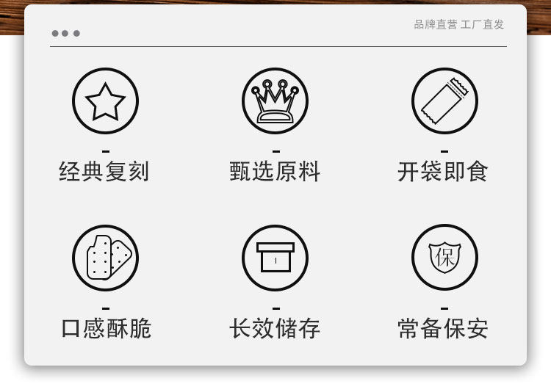551x392 pixels.
Task: Select the 长效储存 label
Action: (x=275, y=328)
